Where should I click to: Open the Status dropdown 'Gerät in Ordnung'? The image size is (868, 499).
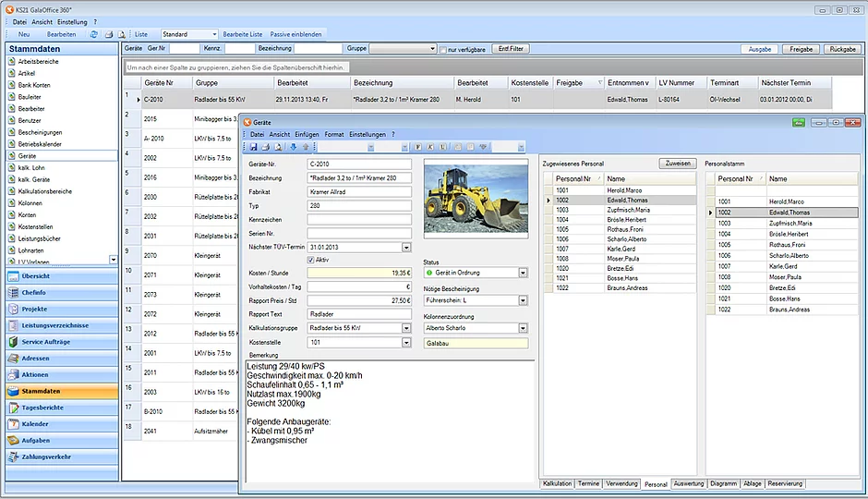(523, 274)
